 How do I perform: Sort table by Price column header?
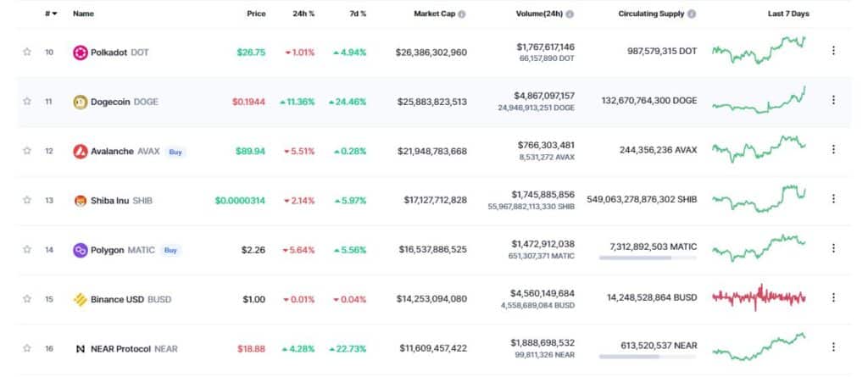pos(256,14)
